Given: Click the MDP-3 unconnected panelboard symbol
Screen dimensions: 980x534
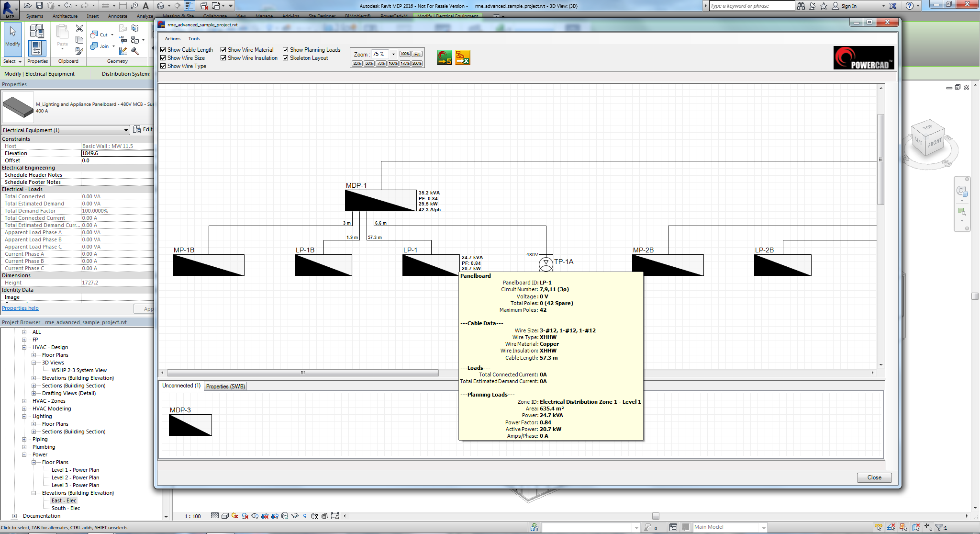Looking at the screenshot, I should pyautogui.click(x=190, y=425).
